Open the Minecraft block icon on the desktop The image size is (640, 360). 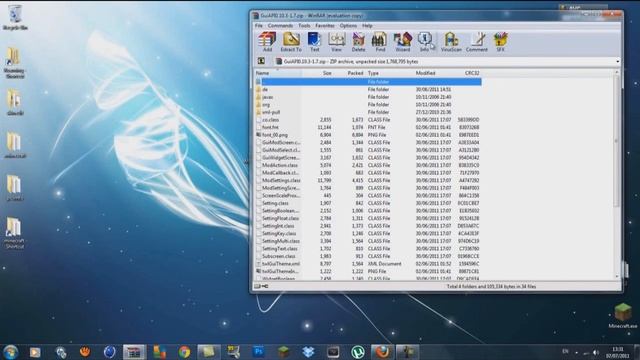(x=623, y=316)
